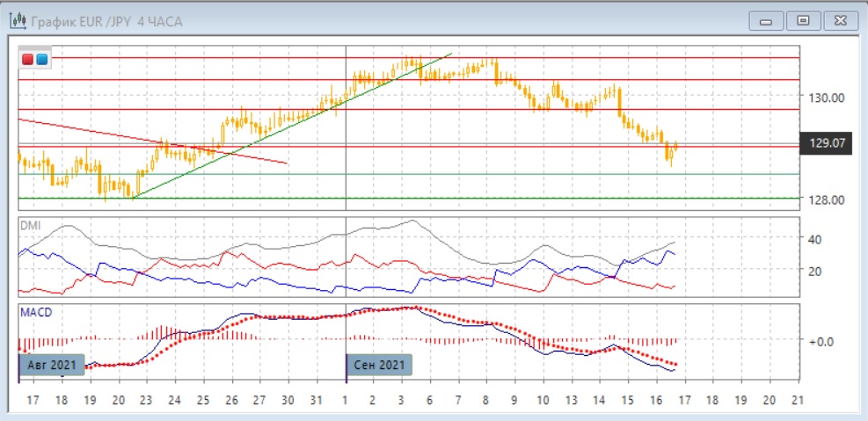
Task: Close the EUR/JPY chart window
Action: [x=837, y=20]
